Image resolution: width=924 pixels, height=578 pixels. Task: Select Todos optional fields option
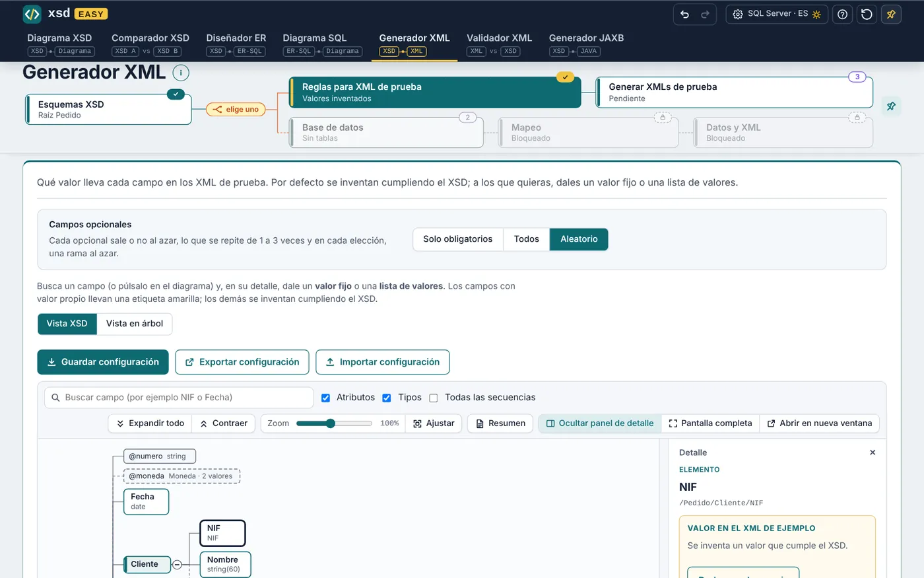527,239
